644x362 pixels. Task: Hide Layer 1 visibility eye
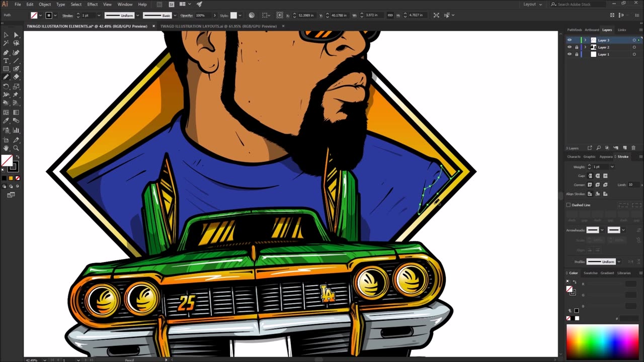[570, 54]
